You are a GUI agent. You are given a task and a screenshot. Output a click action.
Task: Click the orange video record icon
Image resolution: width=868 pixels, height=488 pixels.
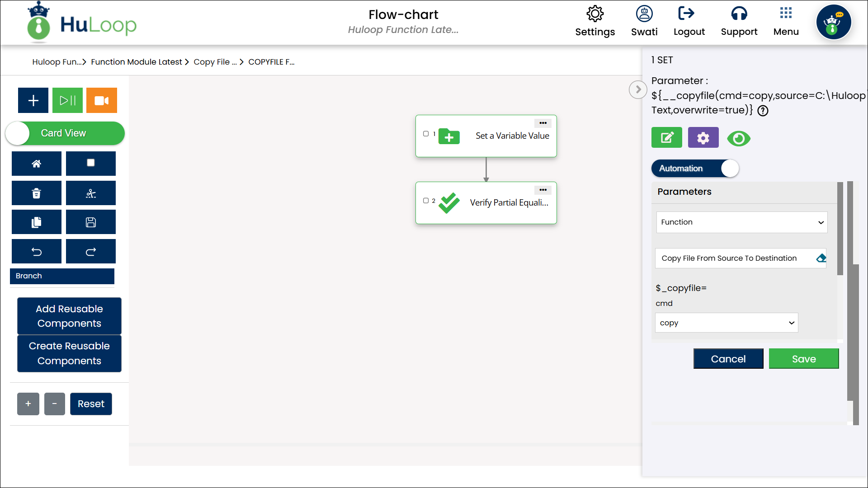pos(101,100)
